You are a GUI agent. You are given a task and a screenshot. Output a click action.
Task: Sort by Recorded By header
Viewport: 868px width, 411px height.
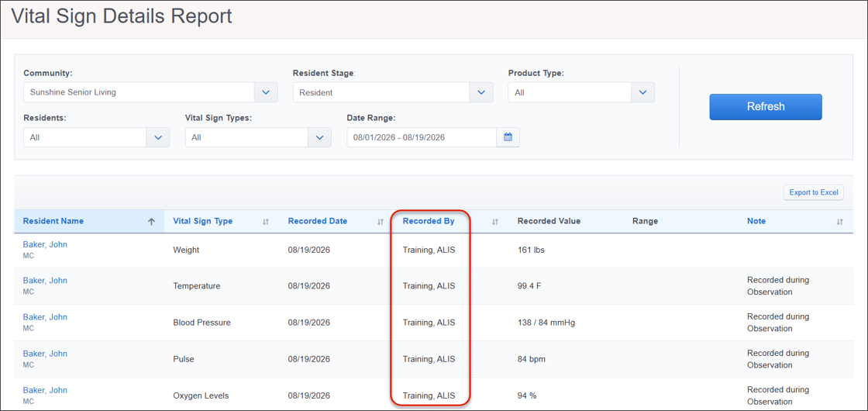(429, 221)
